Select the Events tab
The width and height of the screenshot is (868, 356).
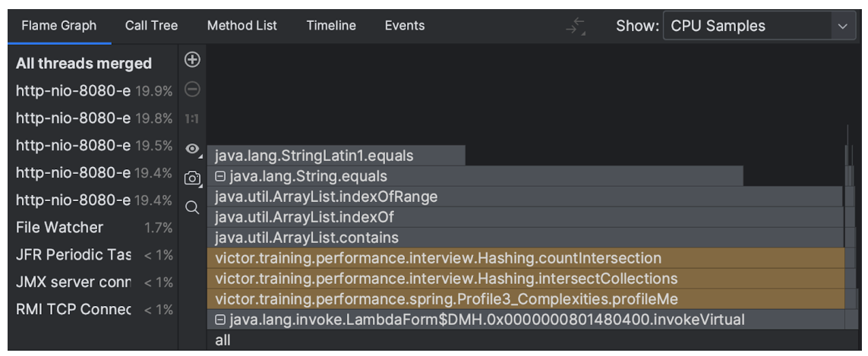click(x=405, y=26)
